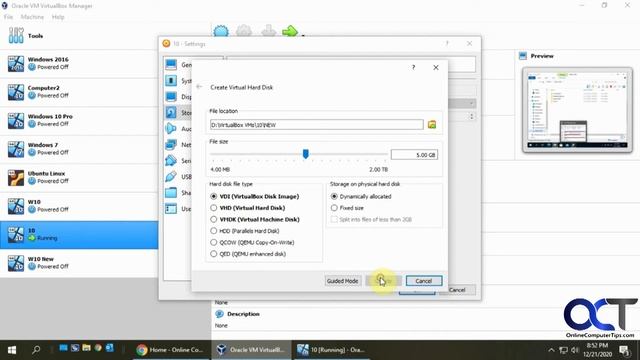Click the New machine toolbar icon
Screen dimensions: 640x360
pyautogui.click(x=221, y=31)
